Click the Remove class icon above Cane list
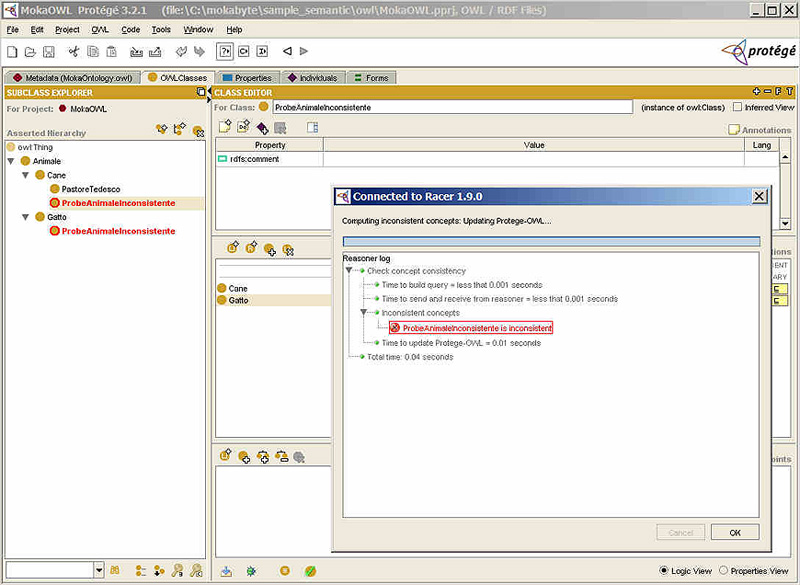The image size is (800, 585). point(288,249)
